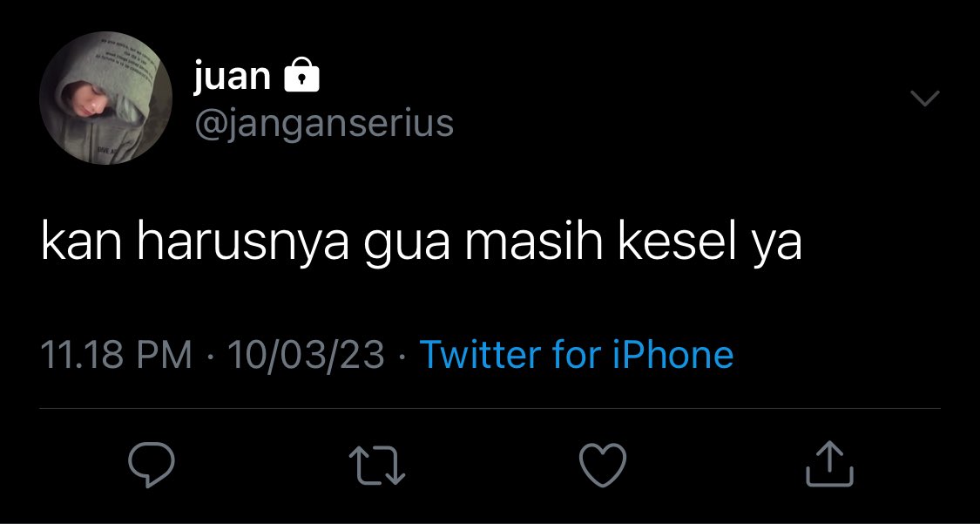Image resolution: width=980 pixels, height=524 pixels.
Task: Open the share sheet via upload icon
Action: click(829, 463)
